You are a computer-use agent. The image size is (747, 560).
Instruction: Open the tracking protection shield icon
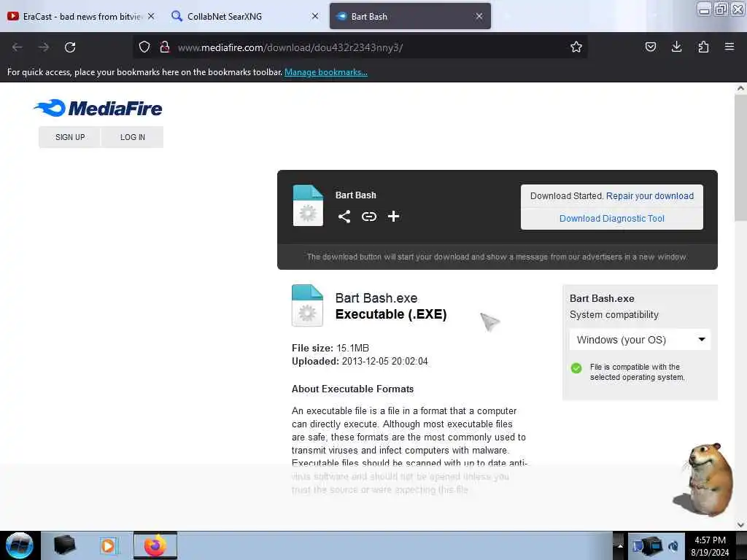(144, 47)
